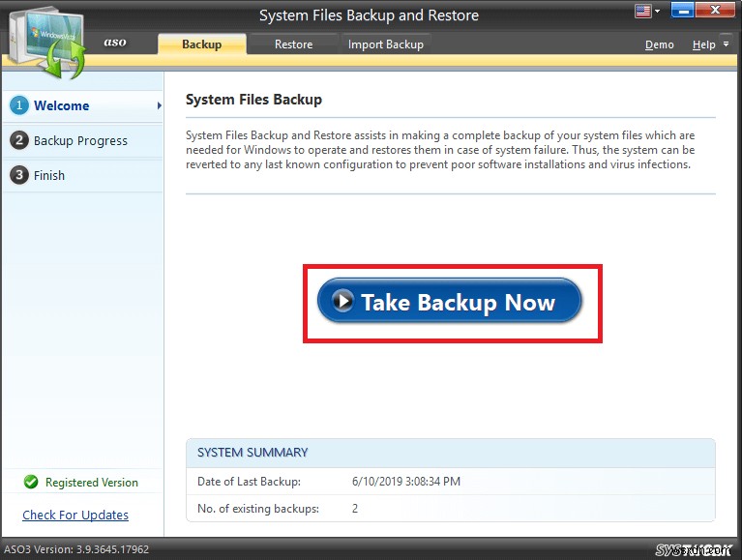Screen dimensions: 742x560
Task: Click the aso brand label
Action: point(115,43)
